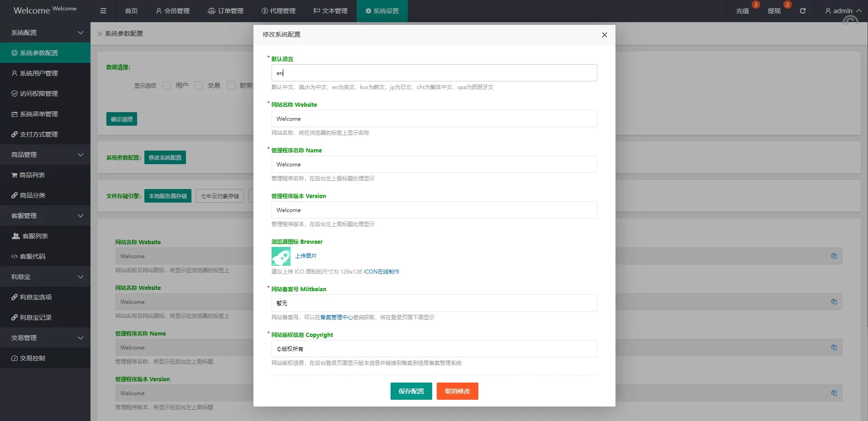Click the refresh icon in top bar
Viewport: 868px width, 421px height.
tap(802, 11)
